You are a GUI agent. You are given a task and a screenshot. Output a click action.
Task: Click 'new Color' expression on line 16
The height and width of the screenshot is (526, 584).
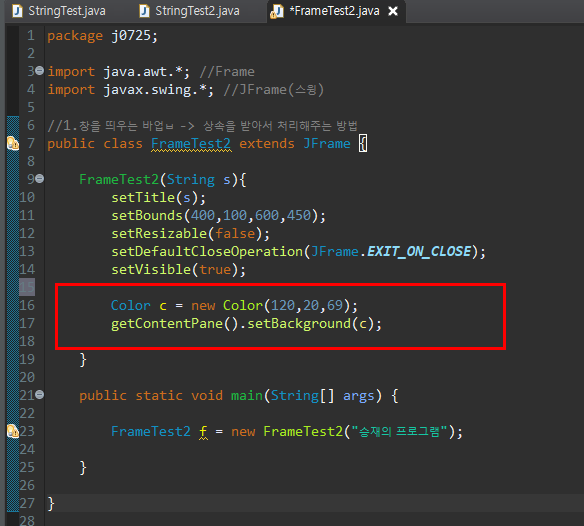(x=227, y=306)
